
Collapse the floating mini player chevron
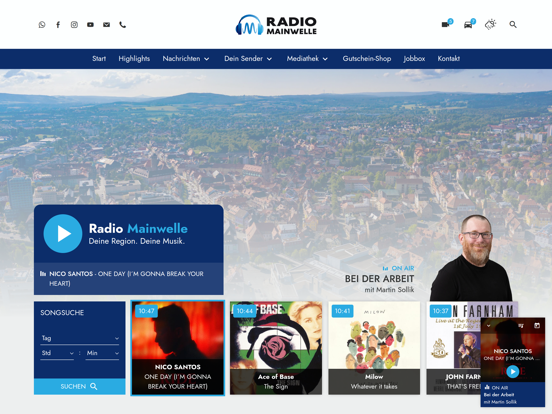(x=488, y=326)
